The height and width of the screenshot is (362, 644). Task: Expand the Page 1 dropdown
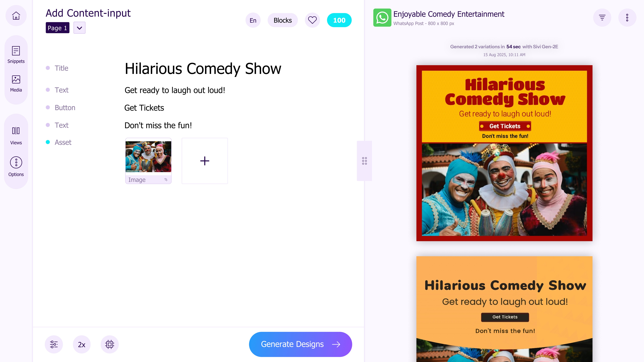79,28
